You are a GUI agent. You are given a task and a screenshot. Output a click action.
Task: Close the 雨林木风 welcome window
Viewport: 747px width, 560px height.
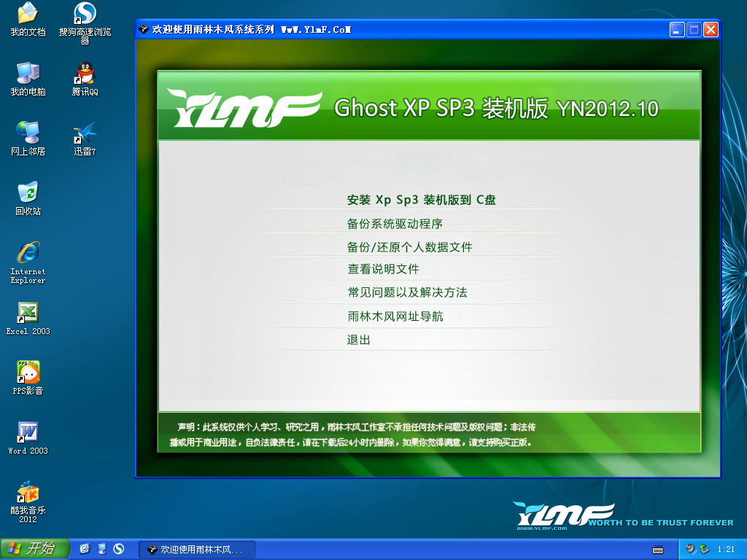click(711, 29)
